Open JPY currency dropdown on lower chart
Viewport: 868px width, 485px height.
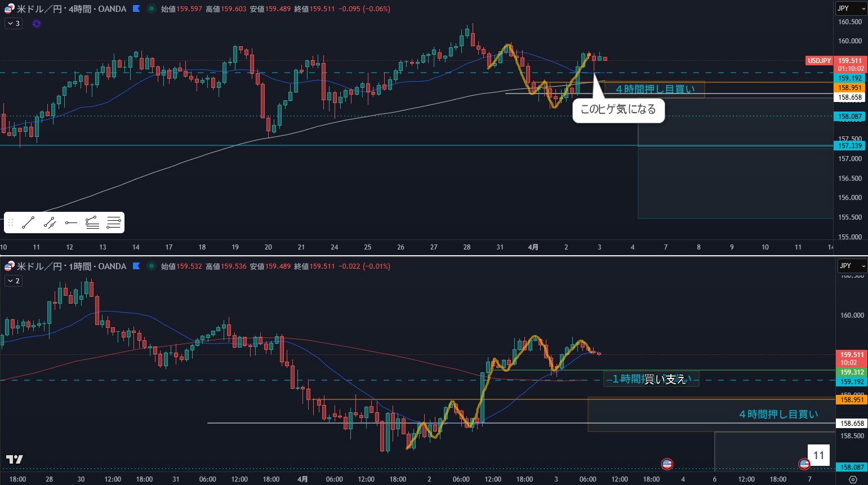point(851,266)
